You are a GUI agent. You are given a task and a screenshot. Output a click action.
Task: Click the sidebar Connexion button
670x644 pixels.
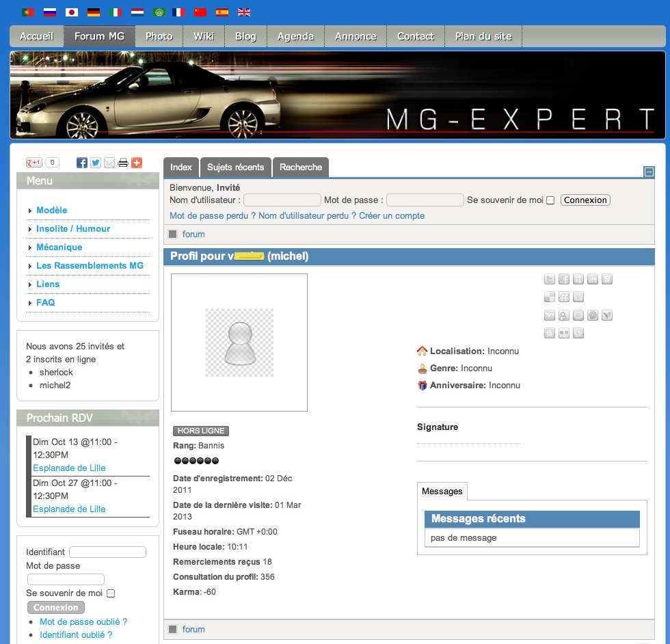pos(56,607)
